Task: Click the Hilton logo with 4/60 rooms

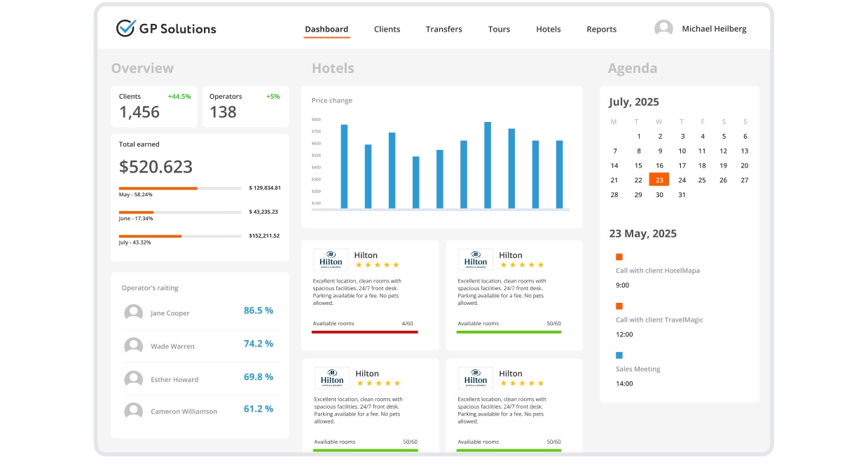Action: click(x=331, y=259)
